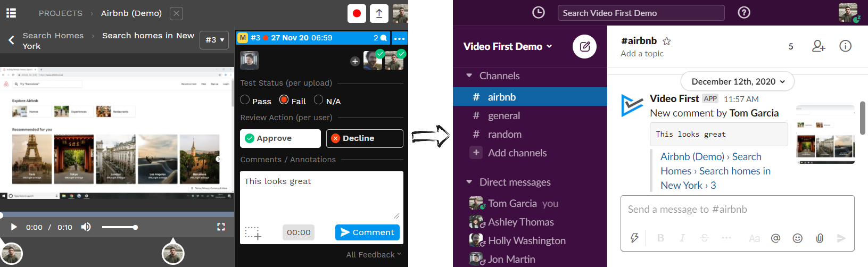Add people to channel icon
Viewport: 868px width, 267px height.
(x=819, y=46)
